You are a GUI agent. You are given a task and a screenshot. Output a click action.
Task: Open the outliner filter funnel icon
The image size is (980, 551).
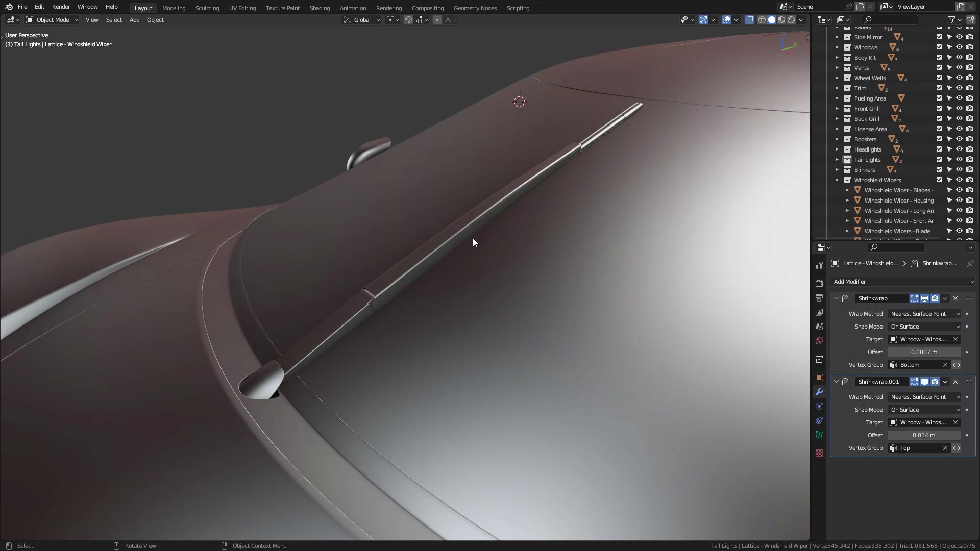click(x=952, y=20)
